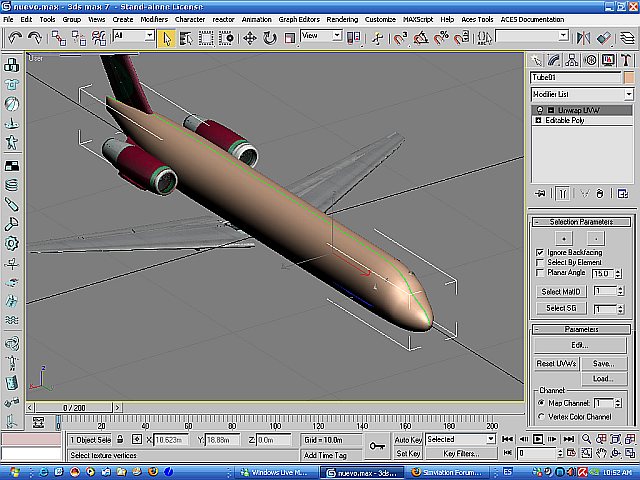This screenshot has height=480, width=640.
Task: Click the object color swatch beside Tube01
Action: coord(629,77)
